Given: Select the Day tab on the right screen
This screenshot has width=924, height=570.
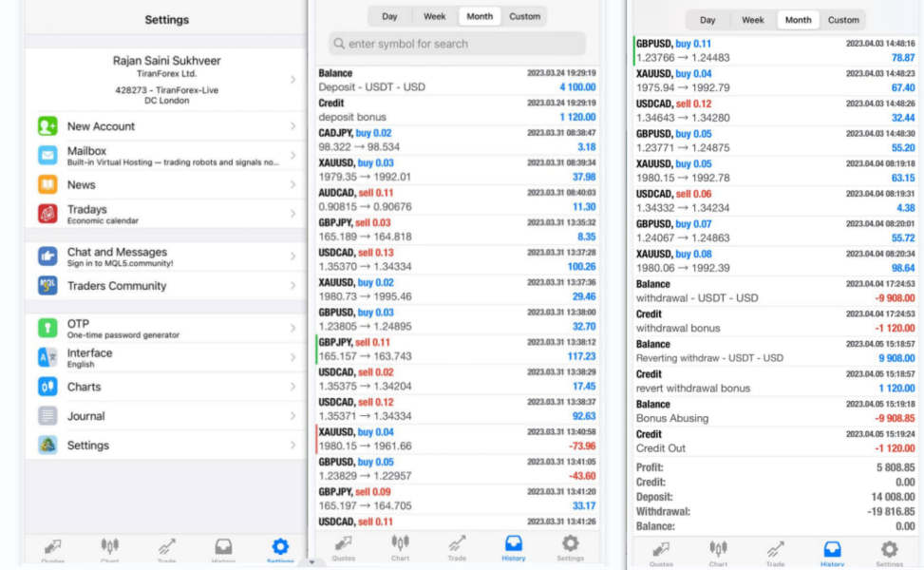Looking at the screenshot, I should (707, 20).
